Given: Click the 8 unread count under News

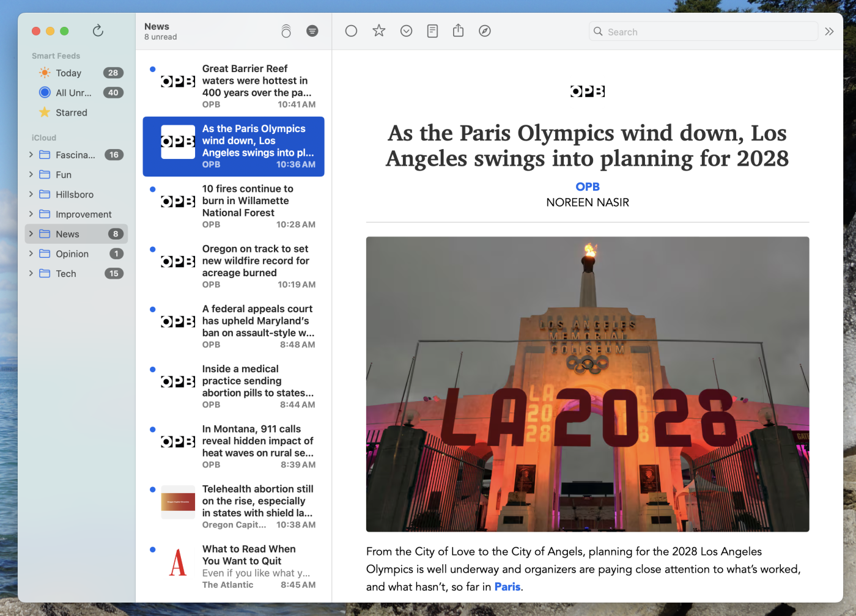Looking at the screenshot, I should [x=161, y=37].
